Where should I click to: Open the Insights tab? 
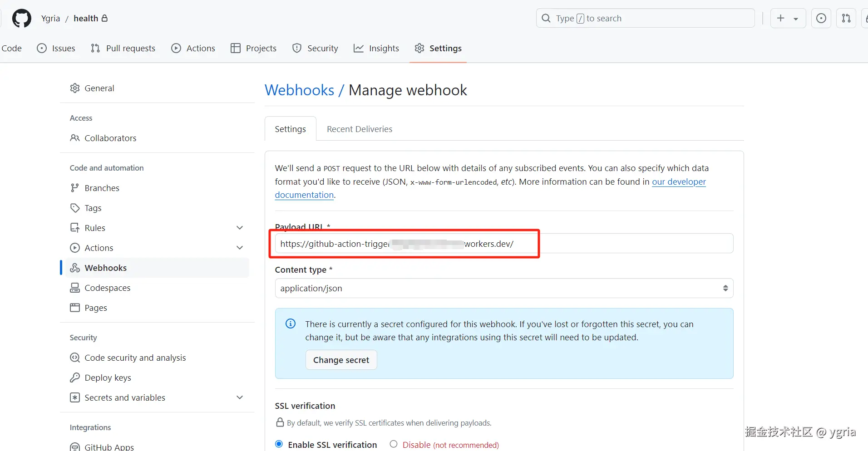376,48
